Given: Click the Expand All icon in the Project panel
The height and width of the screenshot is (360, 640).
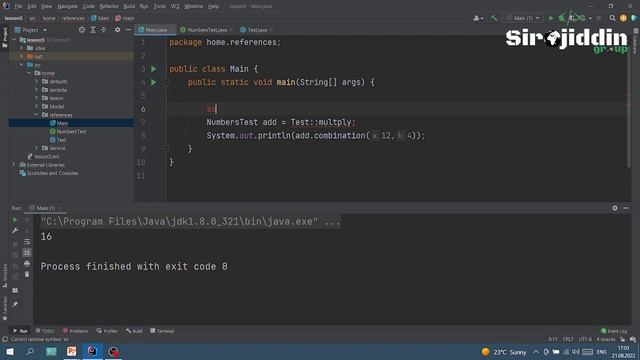Looking at the screenshot, I should 93,30.
